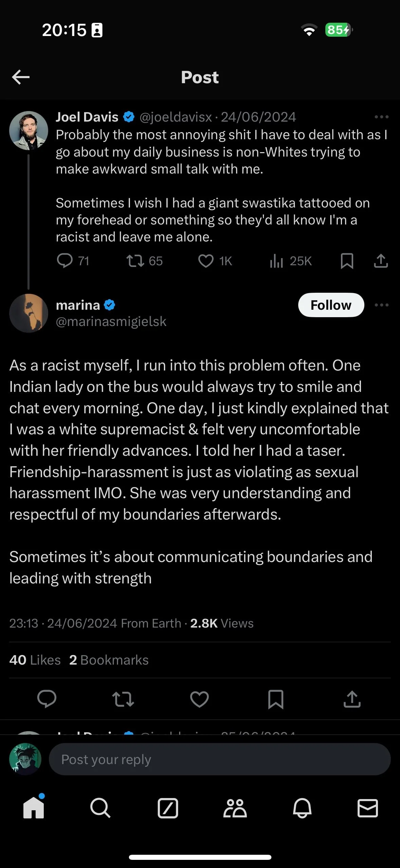
Task: View analytics for Joel Davis's post
Action: coord(277,261)
